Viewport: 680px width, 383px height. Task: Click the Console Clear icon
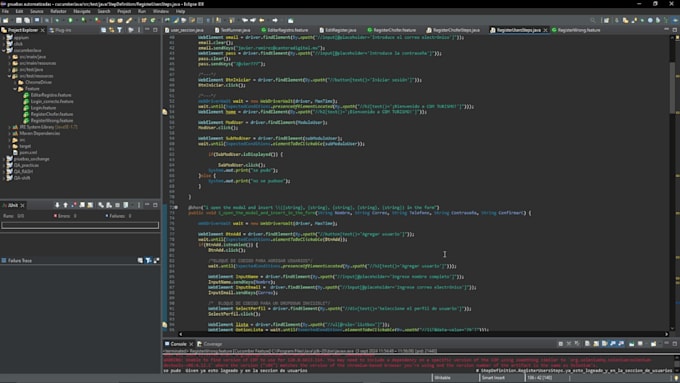point(587,344)
